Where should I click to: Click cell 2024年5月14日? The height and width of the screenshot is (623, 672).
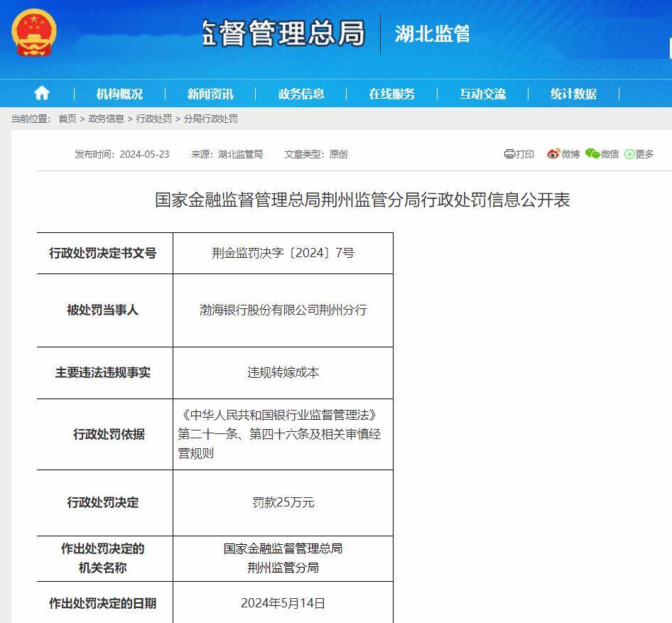tap(283, 603)
